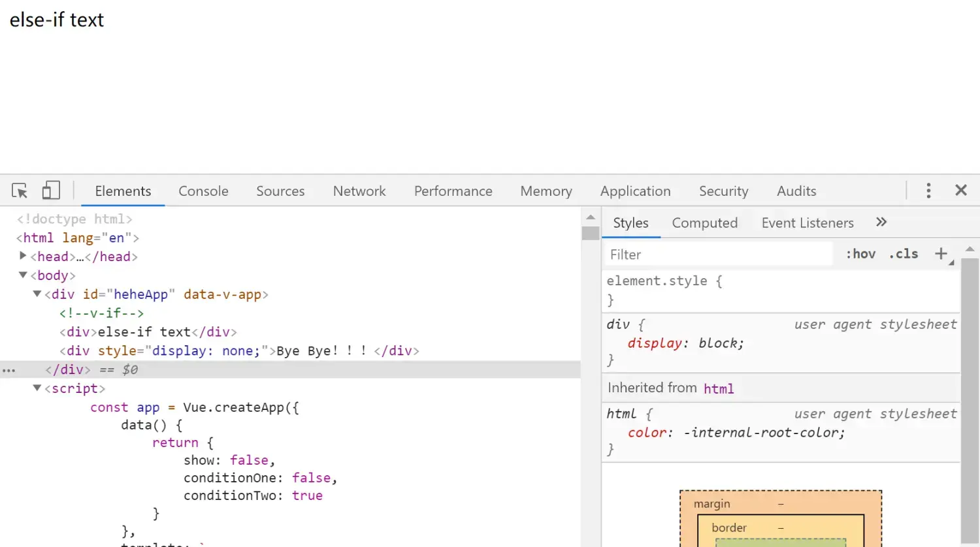Focus the styles Filter input field
The image size is (980, 547).
717,254
